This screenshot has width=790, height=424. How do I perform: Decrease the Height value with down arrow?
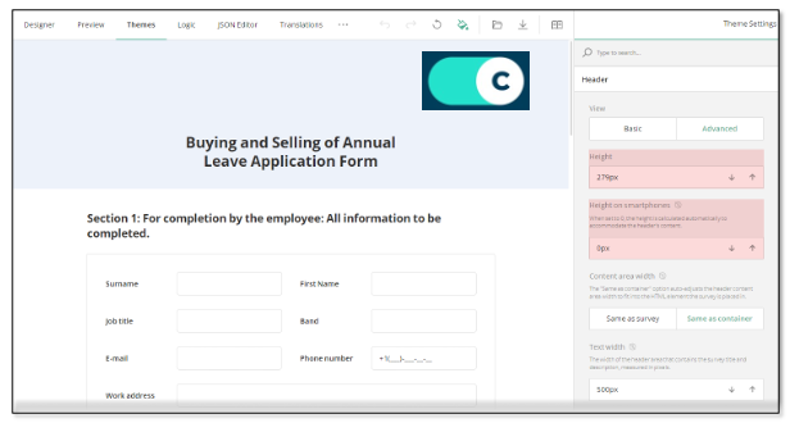731,177
